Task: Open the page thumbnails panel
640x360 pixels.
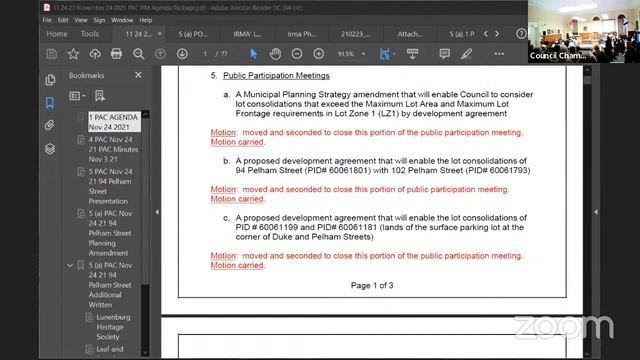Action: pos(50,80)
